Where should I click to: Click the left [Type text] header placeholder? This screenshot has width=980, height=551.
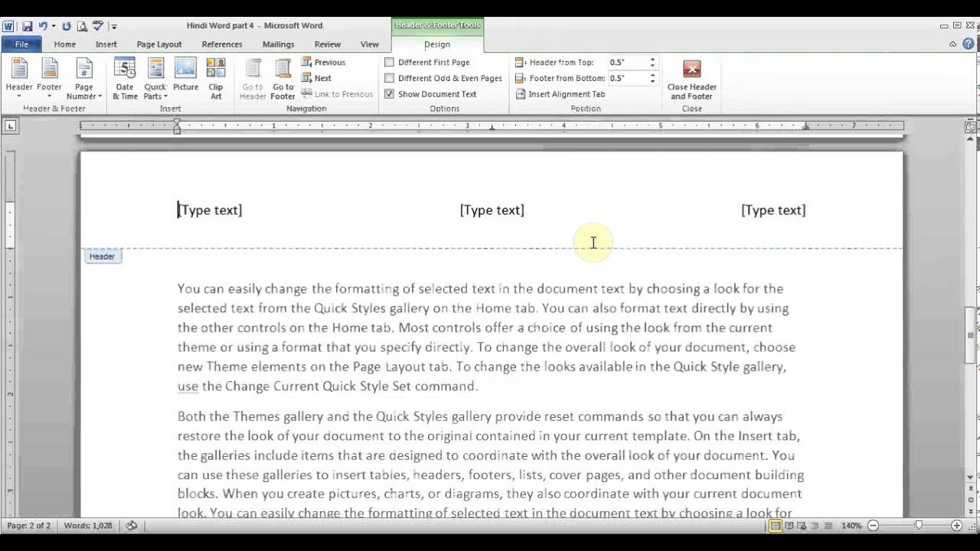click(210, 210)
